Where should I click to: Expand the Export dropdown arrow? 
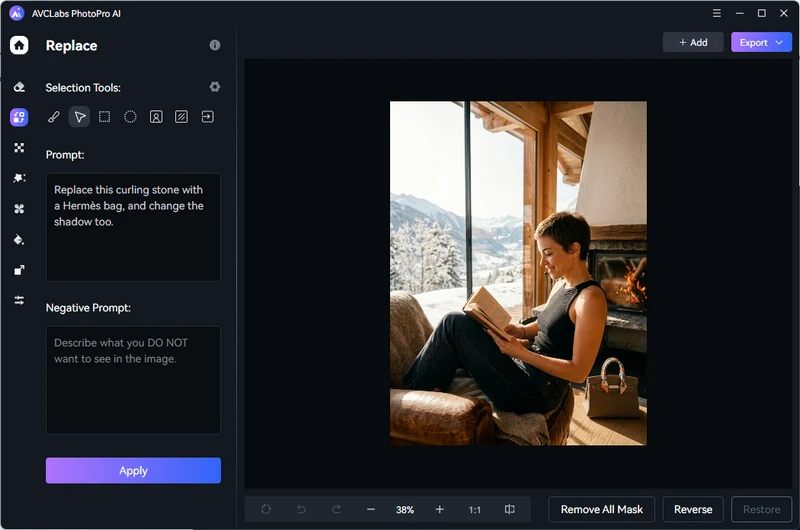(x=779, y=42)
